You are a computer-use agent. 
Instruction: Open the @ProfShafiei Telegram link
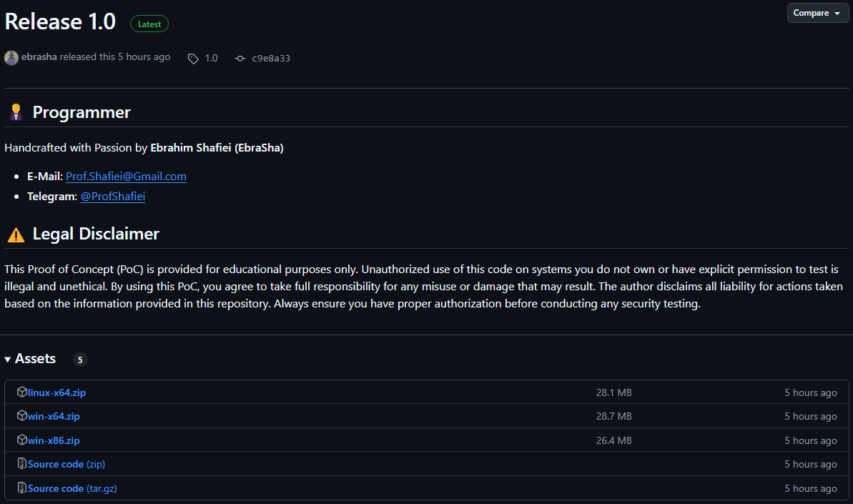(x=113, y=196)
